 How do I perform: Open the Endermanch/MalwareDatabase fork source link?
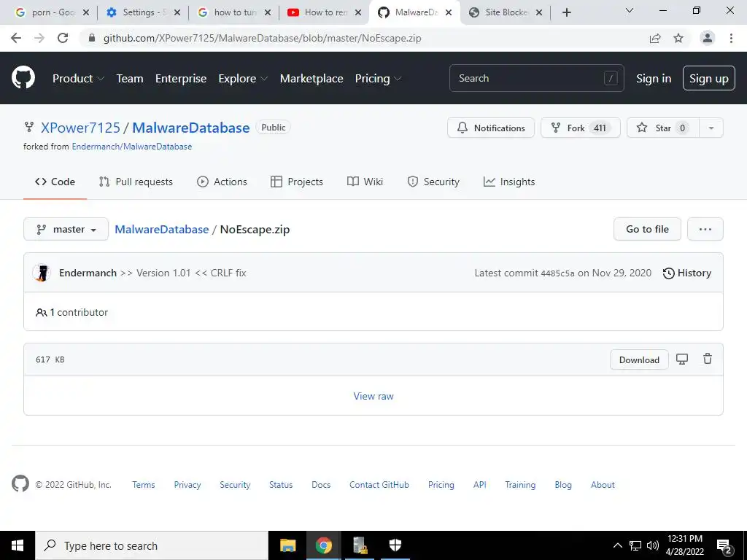coord(132,146)
